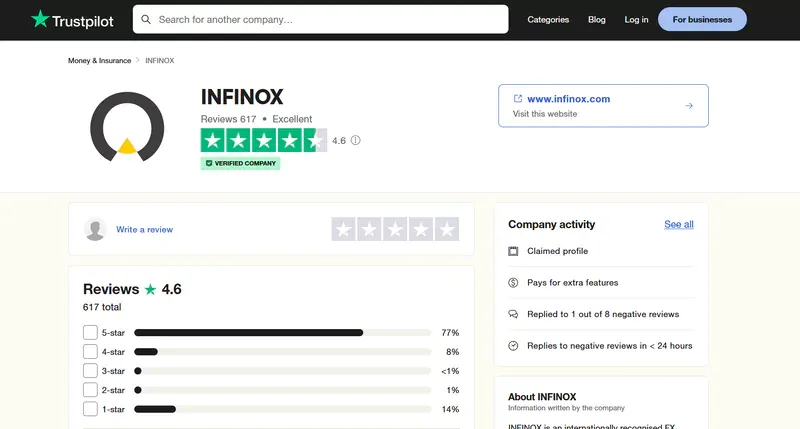
Task: Click the 5-star 77% progress bar
Action: (x=283, y=333)
